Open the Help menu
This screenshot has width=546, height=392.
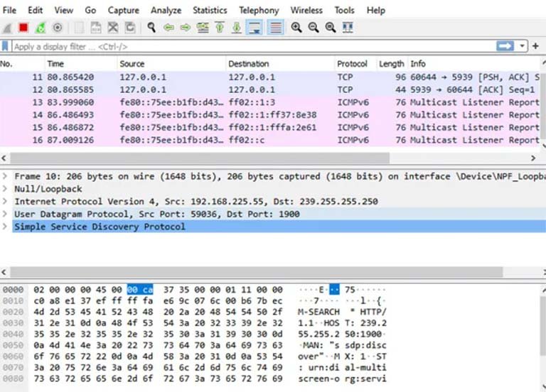[x=375, y=11]
